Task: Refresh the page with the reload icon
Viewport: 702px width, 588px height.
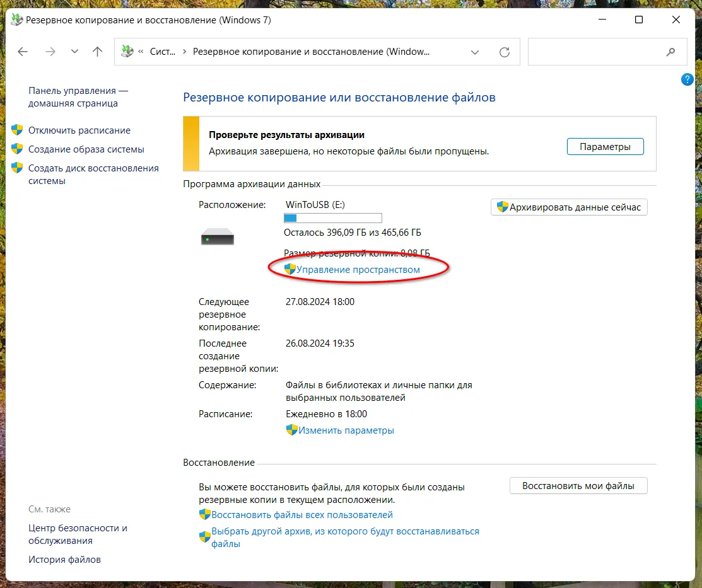Action: [x=504, y=52]
